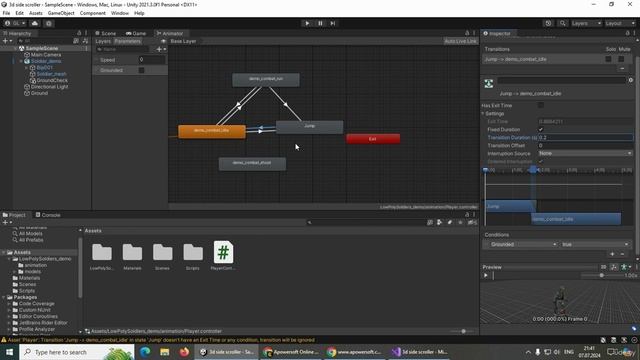Select the Jump state node
This screenshot has width=640, height=360.
pos(309,127)
